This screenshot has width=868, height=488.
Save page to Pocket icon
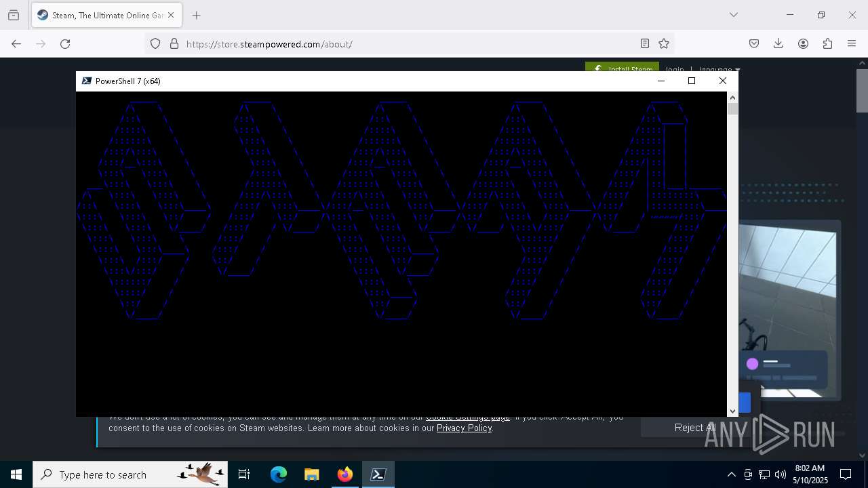pyautogui.click(x=754, y=43)
